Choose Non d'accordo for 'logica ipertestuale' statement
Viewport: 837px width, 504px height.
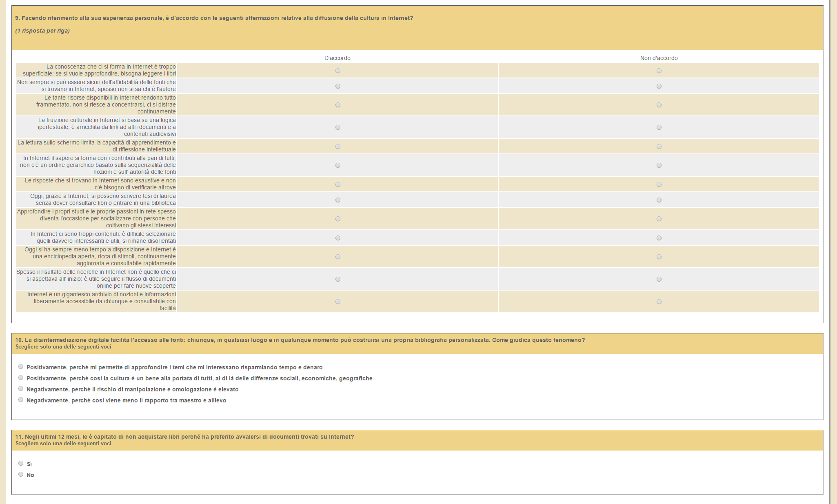click(659, 127)
